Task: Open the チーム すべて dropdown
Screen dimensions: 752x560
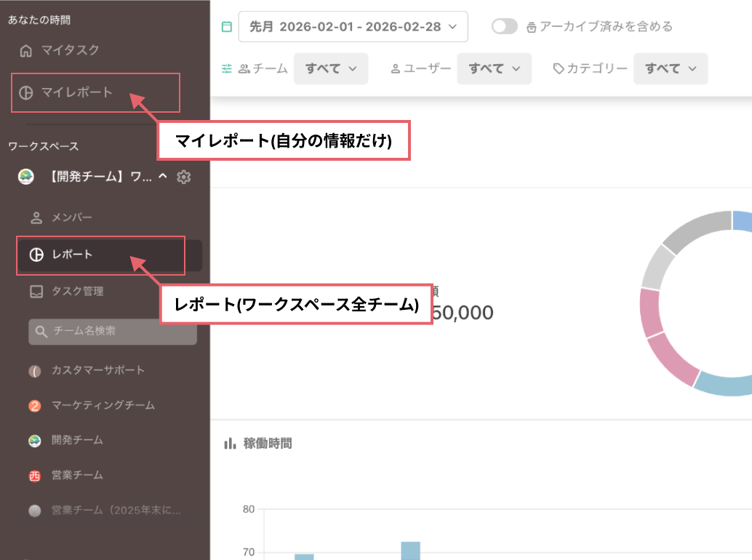Action: tap(331, 67)
